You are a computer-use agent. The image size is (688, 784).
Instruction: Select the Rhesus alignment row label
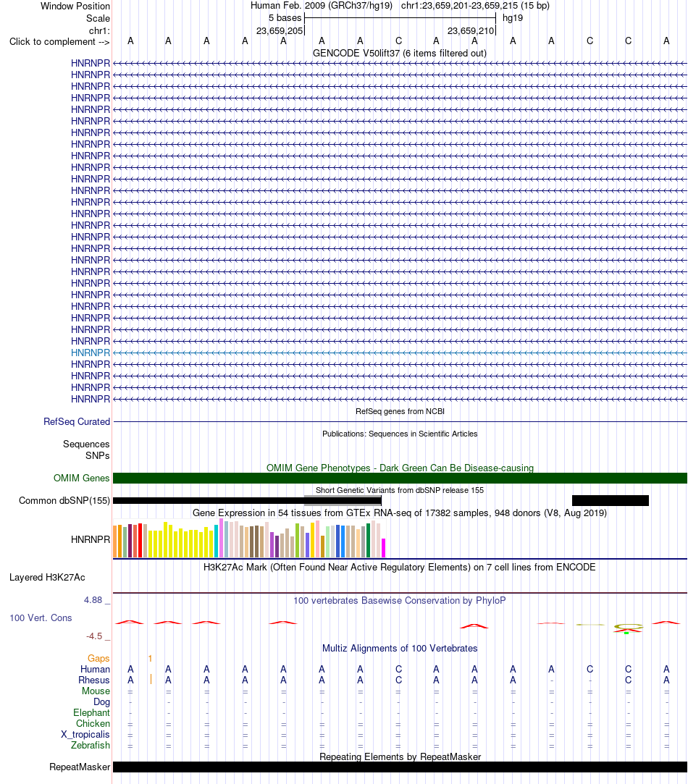pyautogui.click(x=93, y=680)
